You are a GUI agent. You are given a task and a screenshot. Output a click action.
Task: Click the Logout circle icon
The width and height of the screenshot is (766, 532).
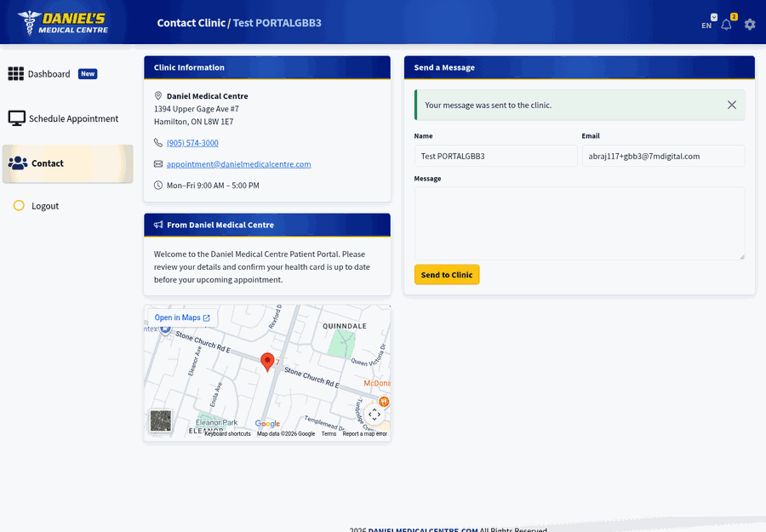point(19,206)
